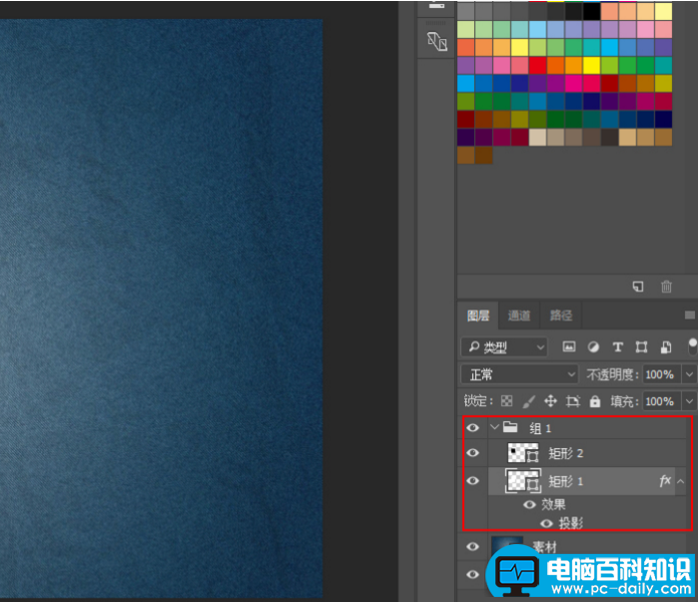Lock artboard nesting icon
Viewport: 700px width, 602px height.
pyautogui.click(x=573, y=401)
